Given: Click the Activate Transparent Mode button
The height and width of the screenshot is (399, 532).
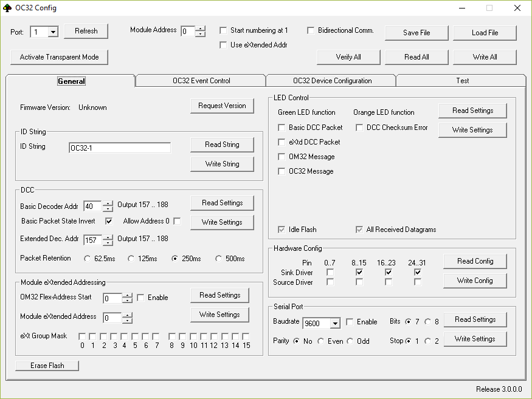Looking at the screenshot, I should [x=59, y=57].
